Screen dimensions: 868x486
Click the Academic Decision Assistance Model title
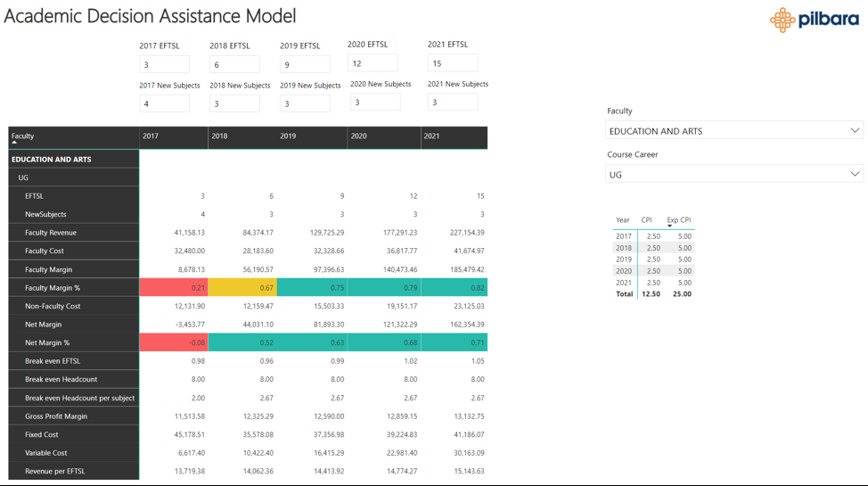click(150, 16)
